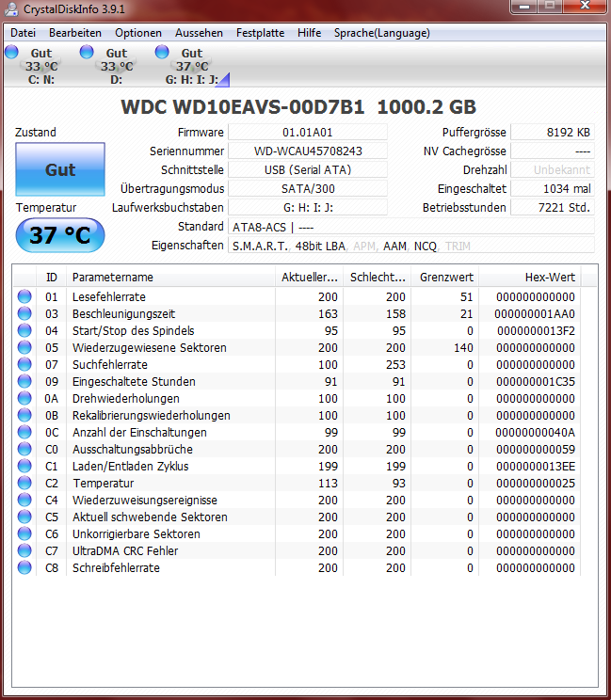Open the Datei menu
This screenshot has width=611, height=700.
(x=23, y=33)
